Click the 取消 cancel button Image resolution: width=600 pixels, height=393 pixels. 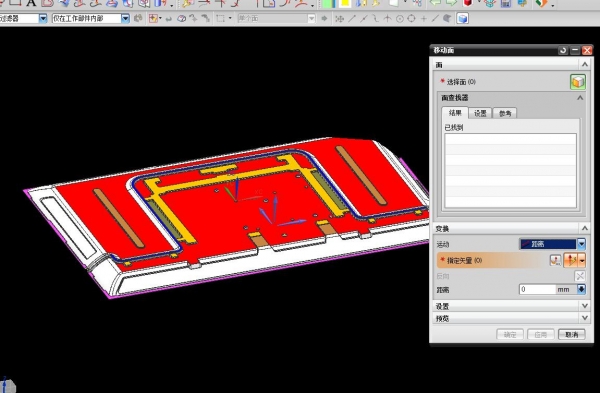(571, 334)
